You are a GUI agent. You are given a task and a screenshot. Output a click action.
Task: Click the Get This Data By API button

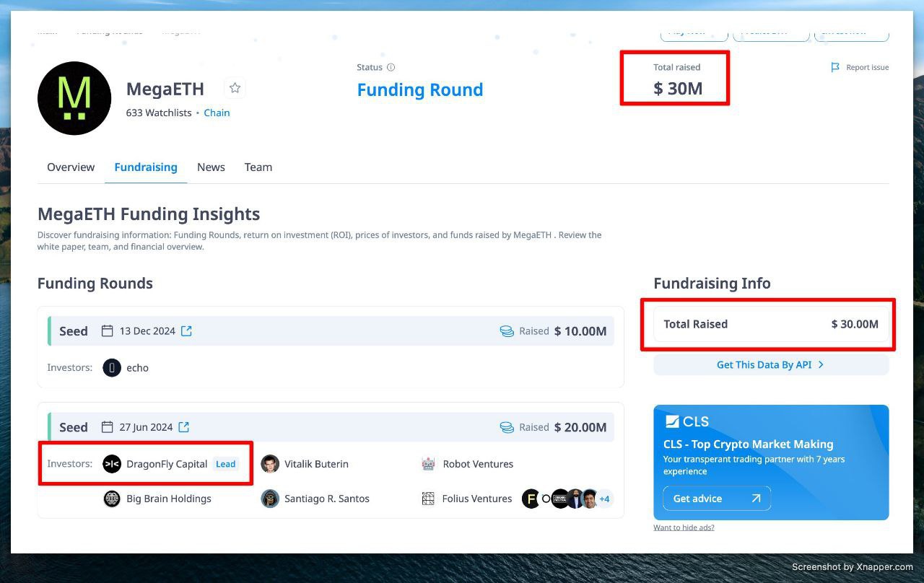coord(770,365)
